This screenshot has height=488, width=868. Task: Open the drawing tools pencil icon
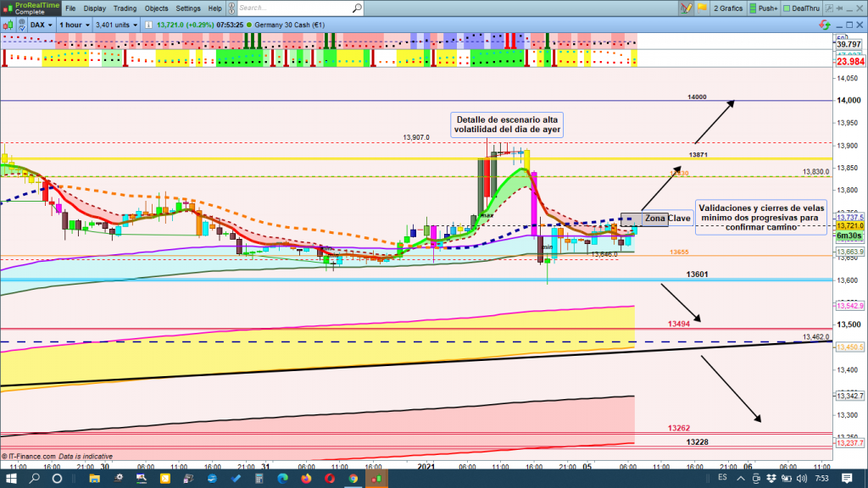coord(687,8)
